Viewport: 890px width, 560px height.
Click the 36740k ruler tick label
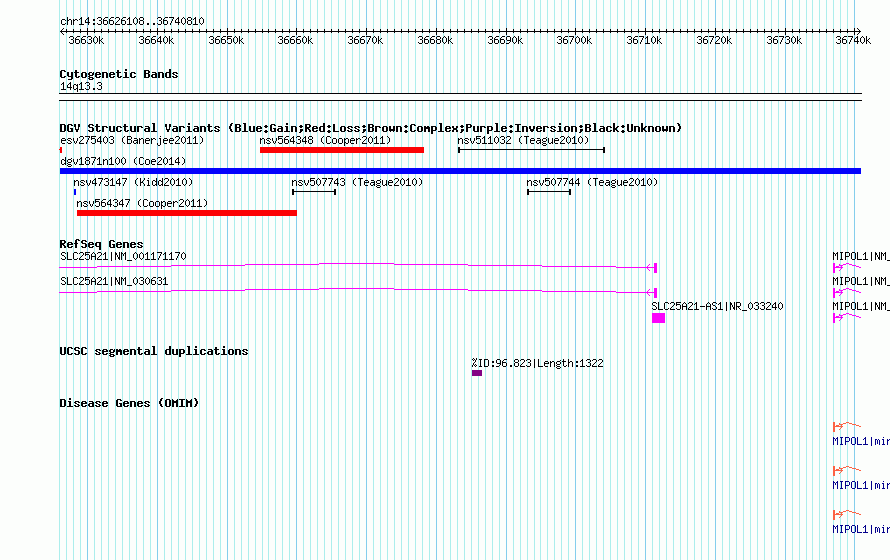pos(853,40)
